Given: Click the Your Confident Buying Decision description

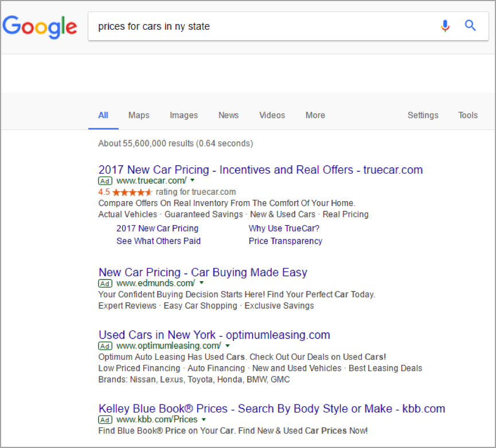Looking at the screenshot, I should pyautogui.click(x=236, y=294).
